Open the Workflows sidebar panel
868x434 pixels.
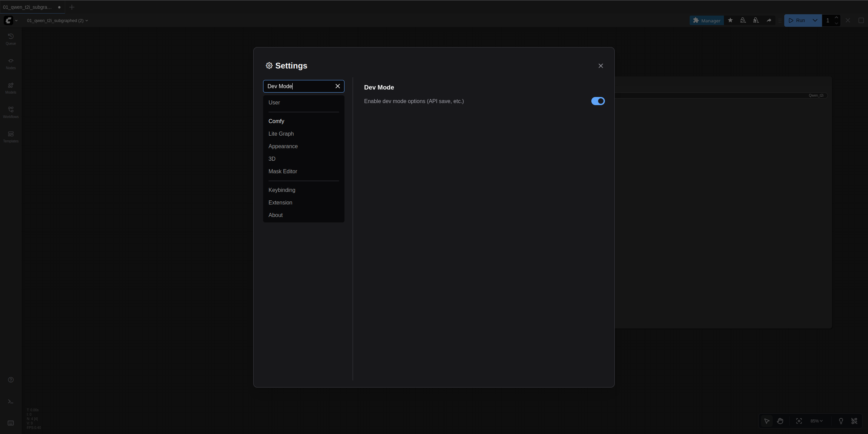[11, 112]
